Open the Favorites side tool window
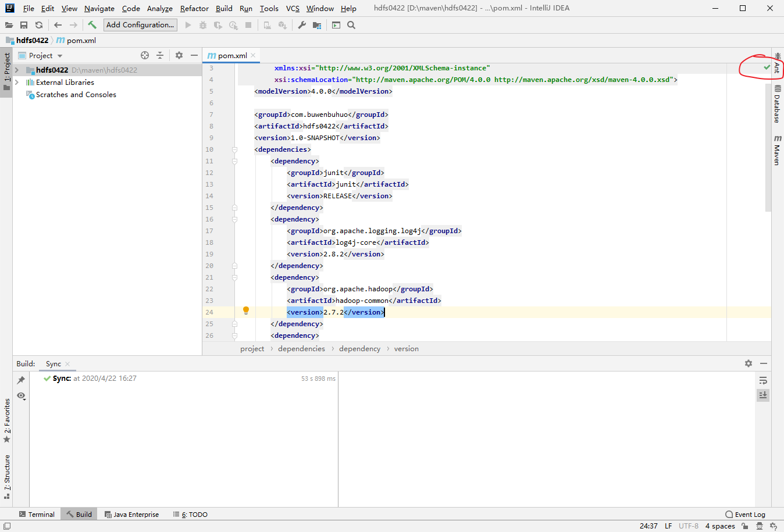 (7, 420)
